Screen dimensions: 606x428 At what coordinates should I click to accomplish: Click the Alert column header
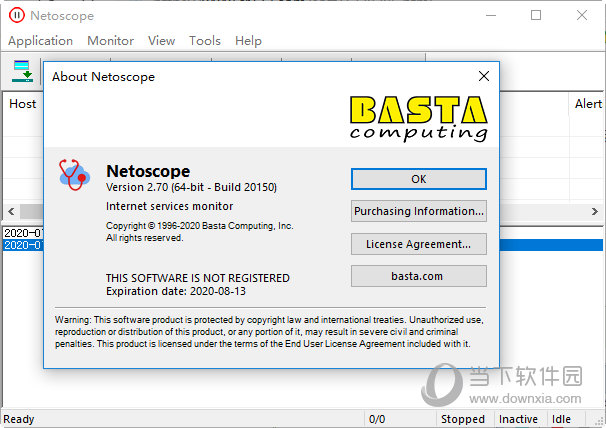tap(587, 104)
